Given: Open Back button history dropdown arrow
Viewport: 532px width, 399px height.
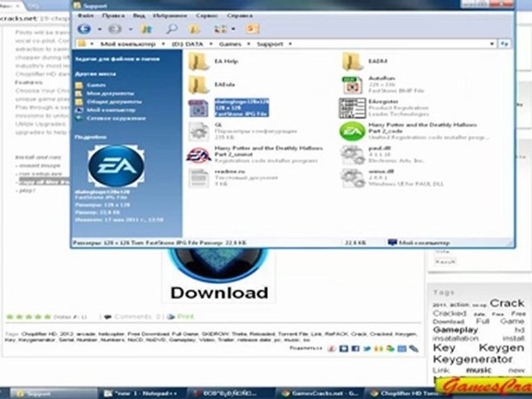Looking at the screenshot, I should tap(99, 29).
